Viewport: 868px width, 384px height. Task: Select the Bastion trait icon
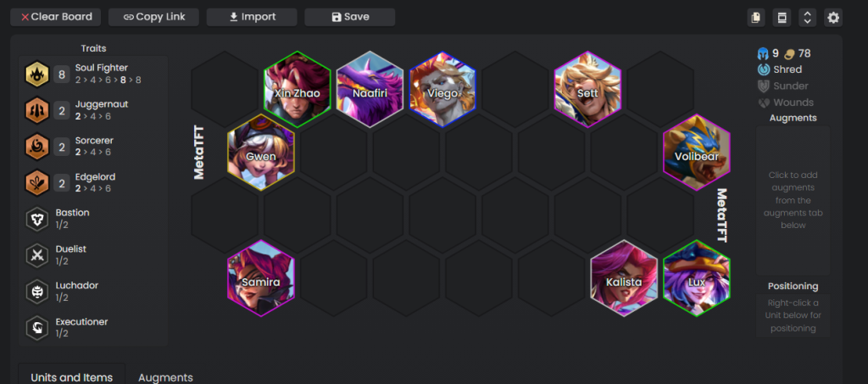coord(37,219)
